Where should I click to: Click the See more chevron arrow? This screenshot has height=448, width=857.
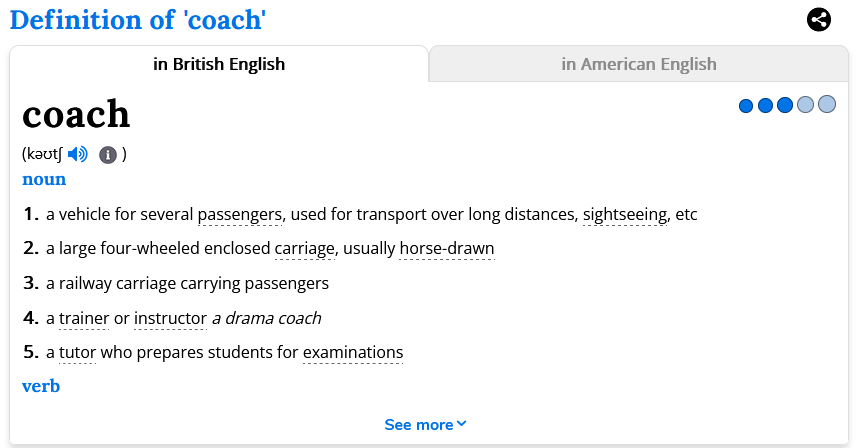tap(462, 424)
